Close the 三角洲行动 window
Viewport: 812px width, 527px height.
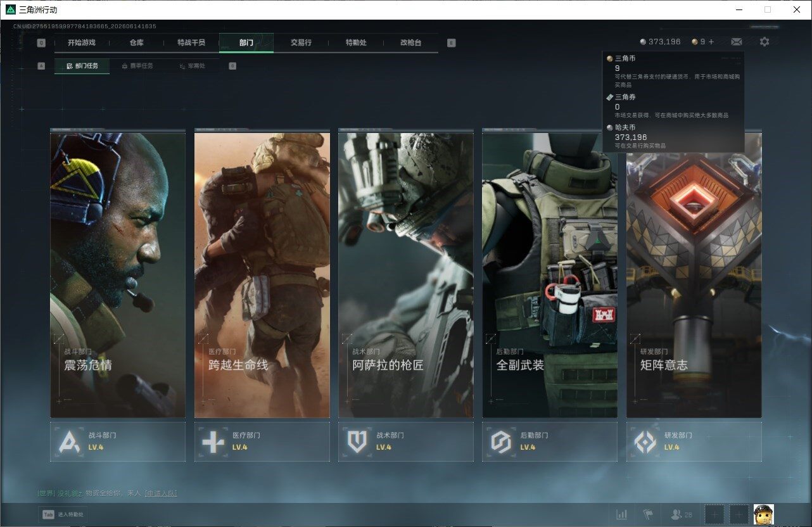click(797, 10)
